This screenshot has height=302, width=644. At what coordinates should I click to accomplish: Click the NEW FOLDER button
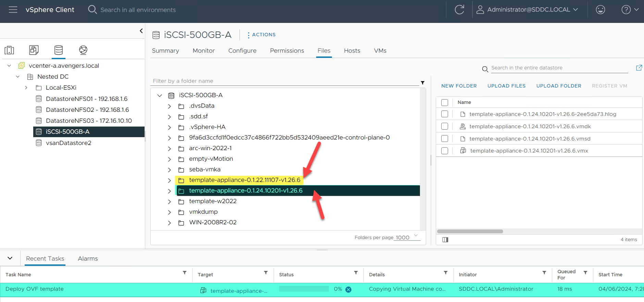[x=459, y=86]
